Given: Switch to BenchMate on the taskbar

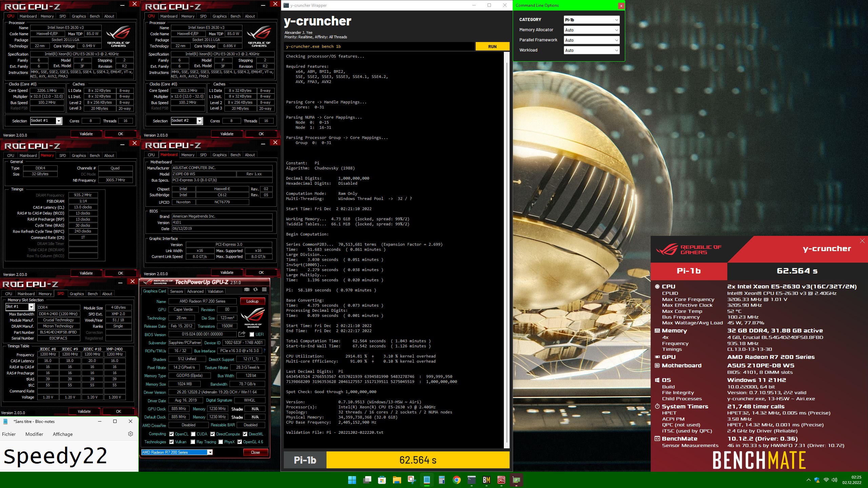Looking at the screenshot, I should (487, 480).
